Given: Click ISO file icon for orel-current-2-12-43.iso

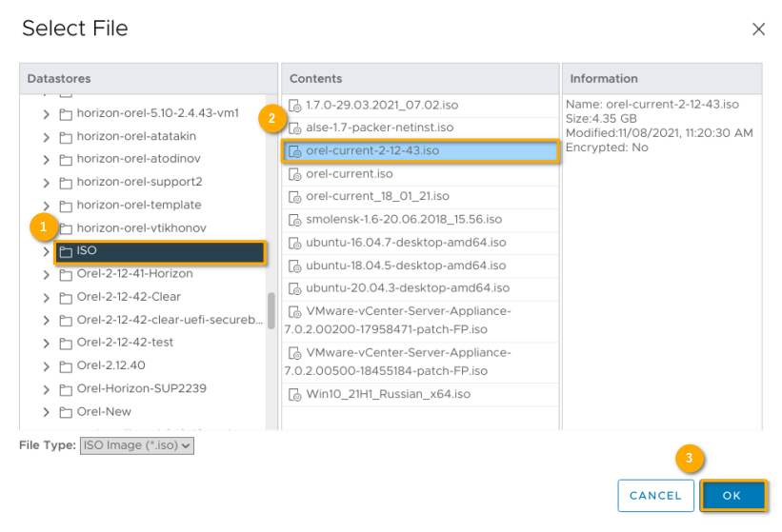Looking at the screenshot, I should coord(296,151).
